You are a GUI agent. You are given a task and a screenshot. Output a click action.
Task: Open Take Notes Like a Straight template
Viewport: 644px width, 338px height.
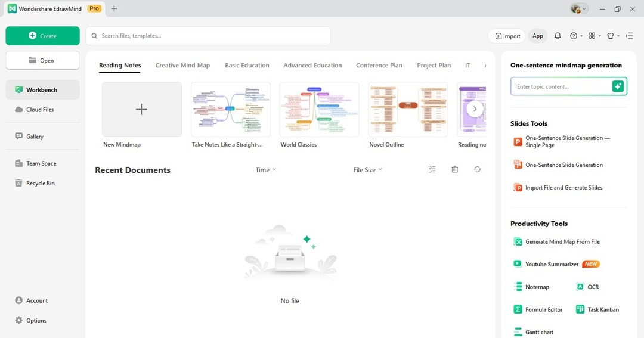tap(231, 109)
